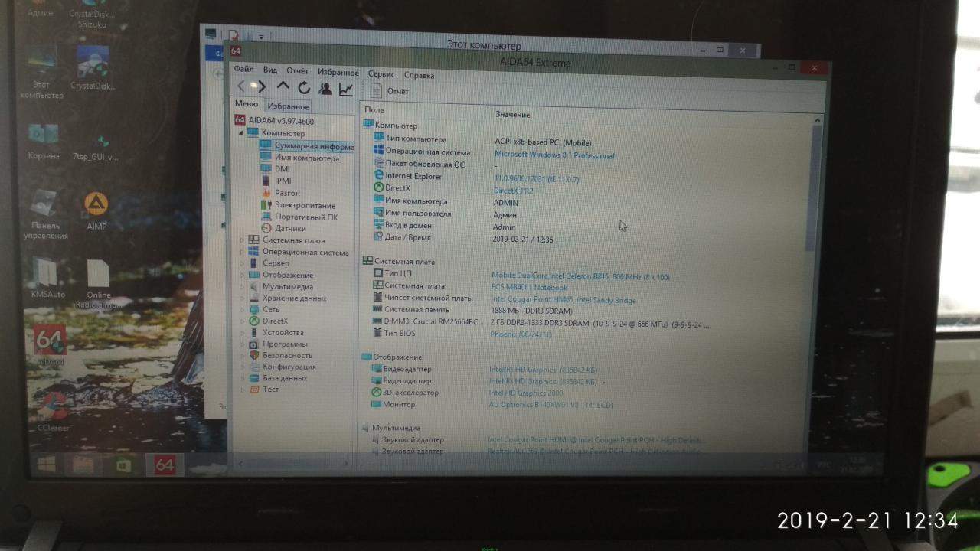Click the Windows Start button on taskbar
980x551 pixels.
[46, 465]
